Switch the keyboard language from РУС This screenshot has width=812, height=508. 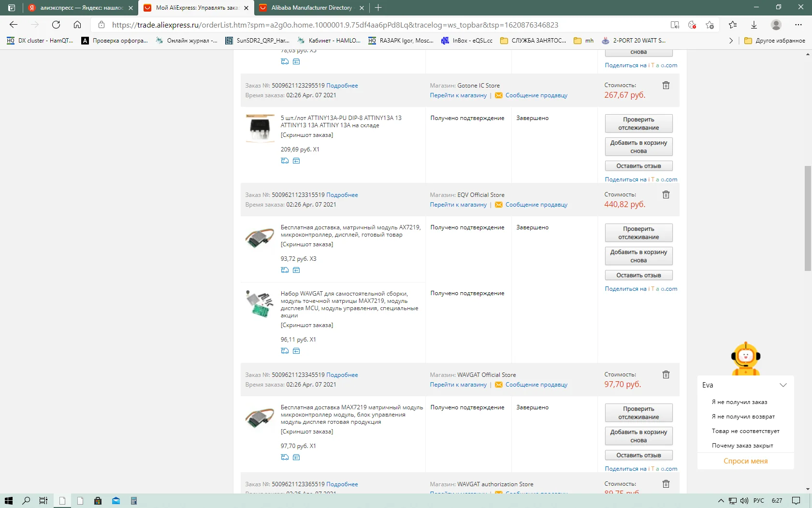pyautogui.click(x=759, y=501)
